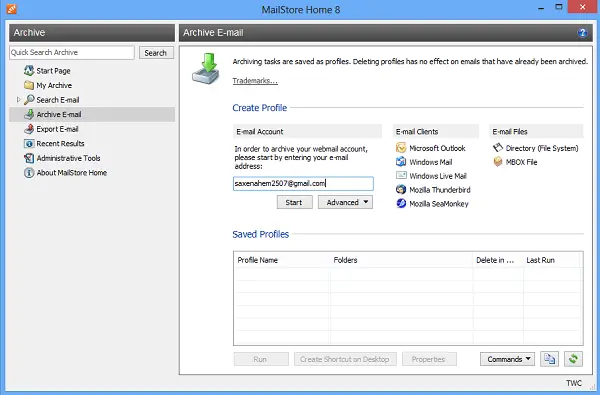The height and width of the screenshot is (395, 600).
Task: Click the Recent Results info icon
Action: 29,144
